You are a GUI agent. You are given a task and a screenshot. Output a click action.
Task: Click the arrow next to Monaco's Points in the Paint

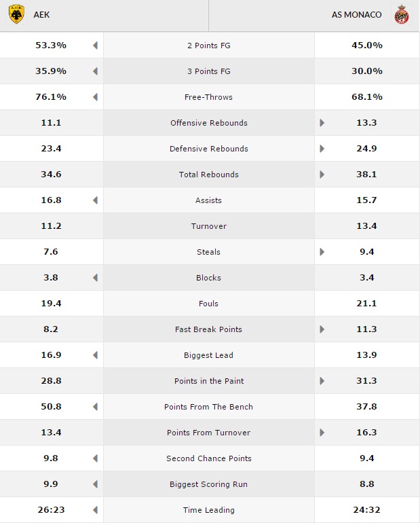[x=322, y=381]
